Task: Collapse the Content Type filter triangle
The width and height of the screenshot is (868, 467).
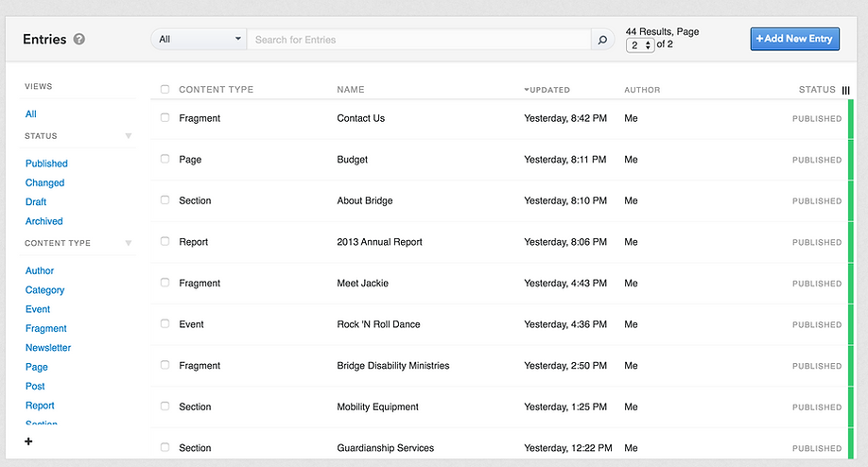Action: (129, 243)
